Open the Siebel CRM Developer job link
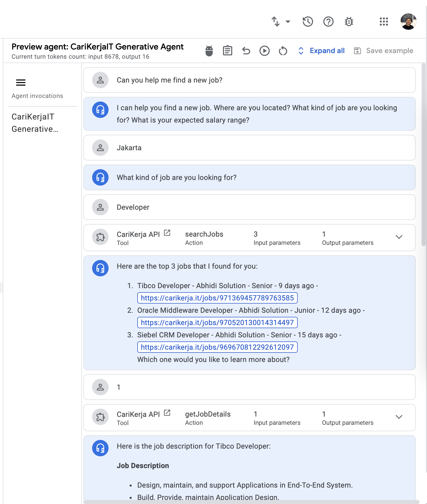The height and width of the screenshot is (504, 427). (217, 347)
